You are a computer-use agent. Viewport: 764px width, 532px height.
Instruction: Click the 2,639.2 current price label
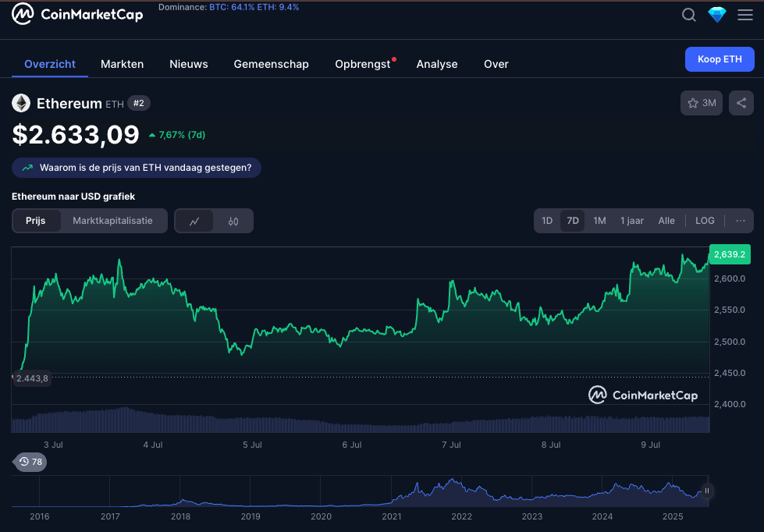(x=730, y=254)
